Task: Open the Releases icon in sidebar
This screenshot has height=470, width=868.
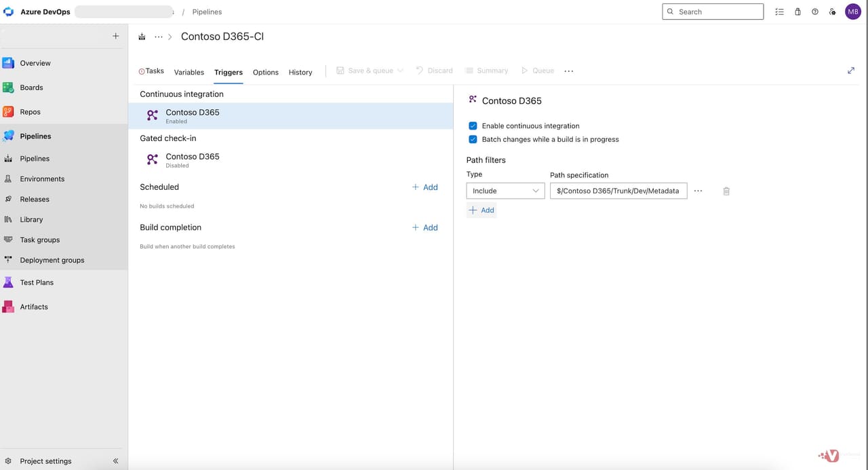Action: pos(8,199)
